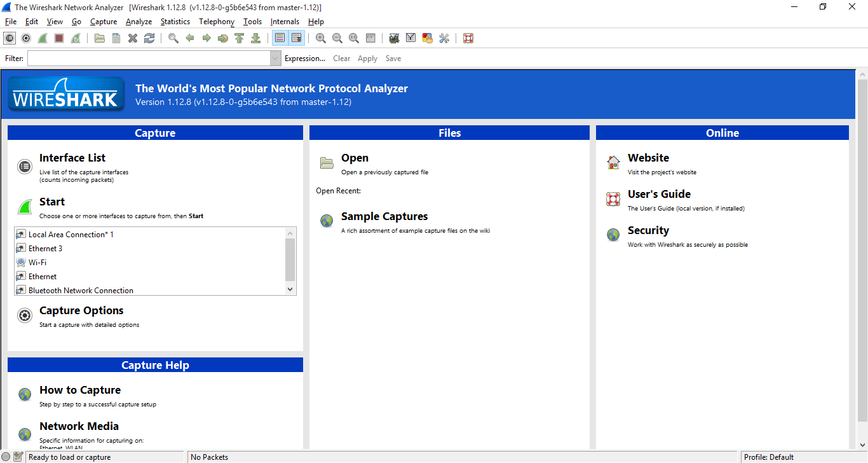The image size is (868, 463).
Task: Click the reload capture file icon
Action: point(149,38)
